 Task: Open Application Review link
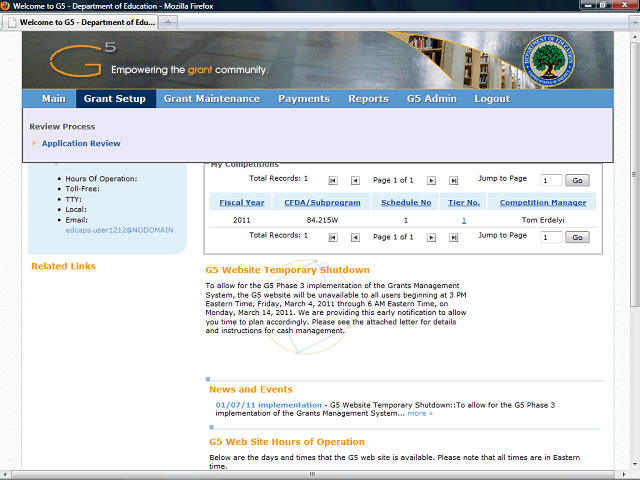81,143
